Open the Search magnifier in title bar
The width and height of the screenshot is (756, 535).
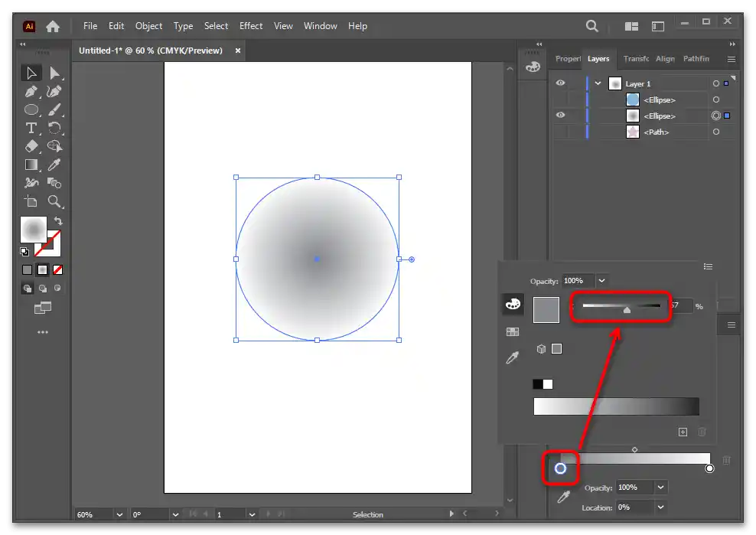[591, 26]
